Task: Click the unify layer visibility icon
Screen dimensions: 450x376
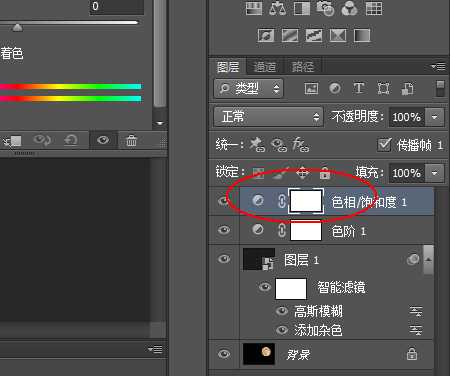Action: point(278,145)
